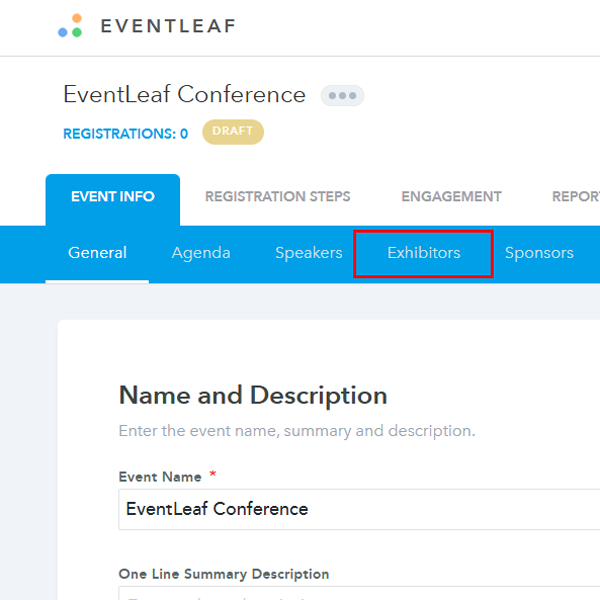Click the Event Name input field
600x600 pixels.
[359, 509]
